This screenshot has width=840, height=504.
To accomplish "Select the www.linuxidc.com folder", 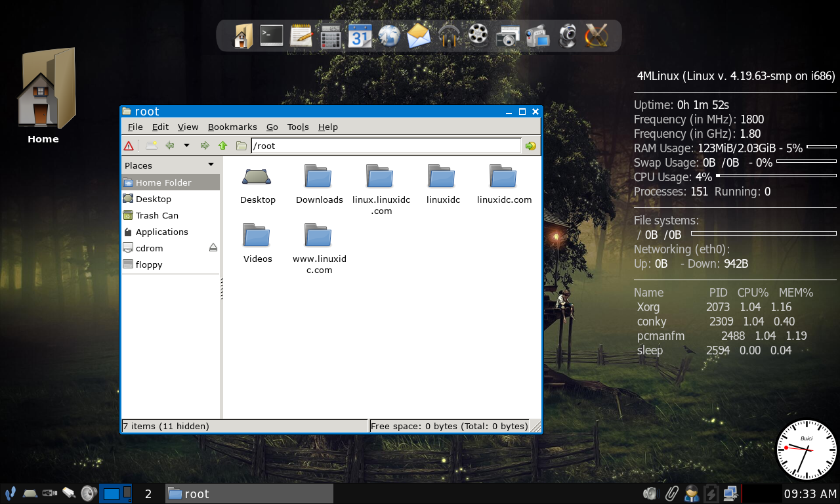I will pyautogui.click(x=319, y=248).
